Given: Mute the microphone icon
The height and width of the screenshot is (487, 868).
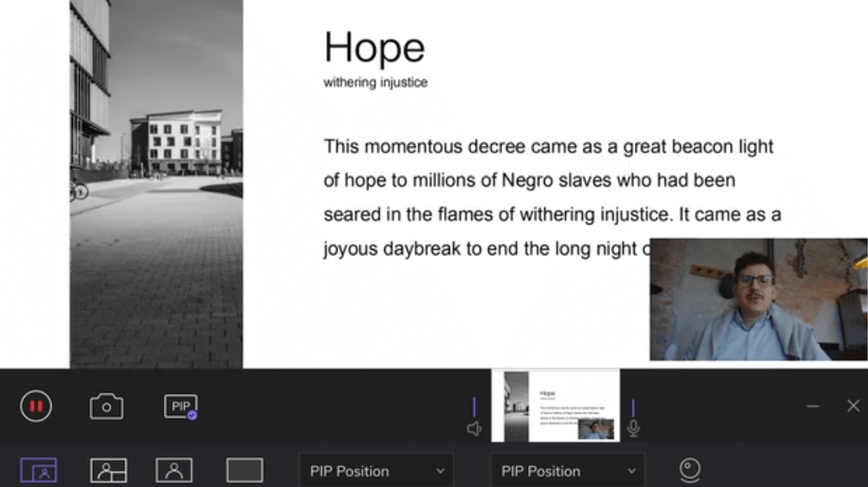Looking at the screenshot, I should coord(634,428).
